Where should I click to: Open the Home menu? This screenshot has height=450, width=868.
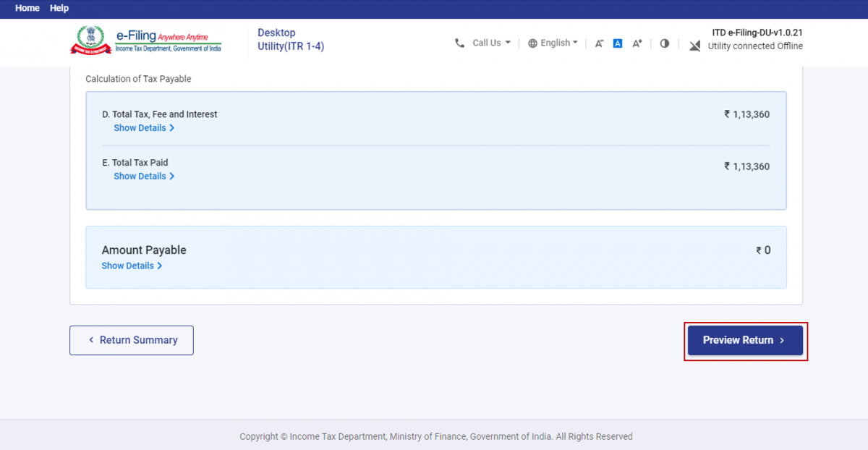click(x=27, y=8)
